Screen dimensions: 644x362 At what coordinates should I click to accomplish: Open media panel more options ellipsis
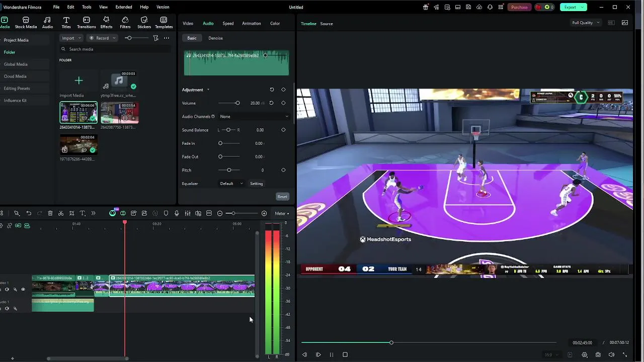tap(167, 38)
